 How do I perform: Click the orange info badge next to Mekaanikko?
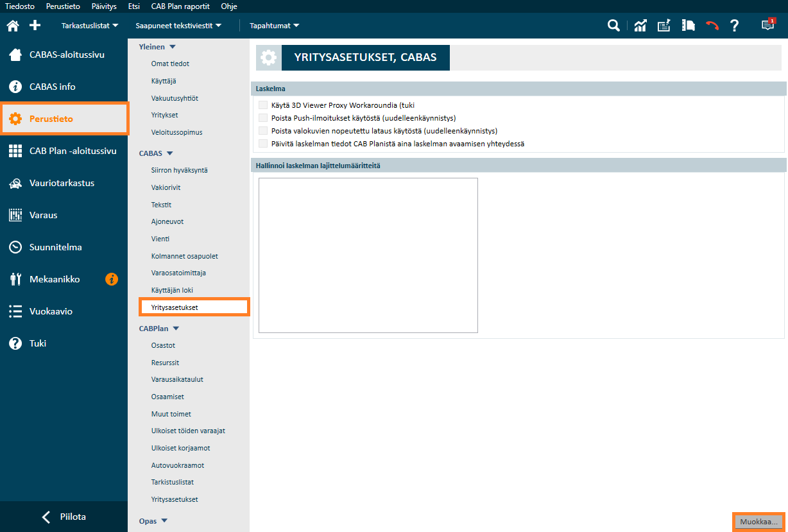(112, 279)
